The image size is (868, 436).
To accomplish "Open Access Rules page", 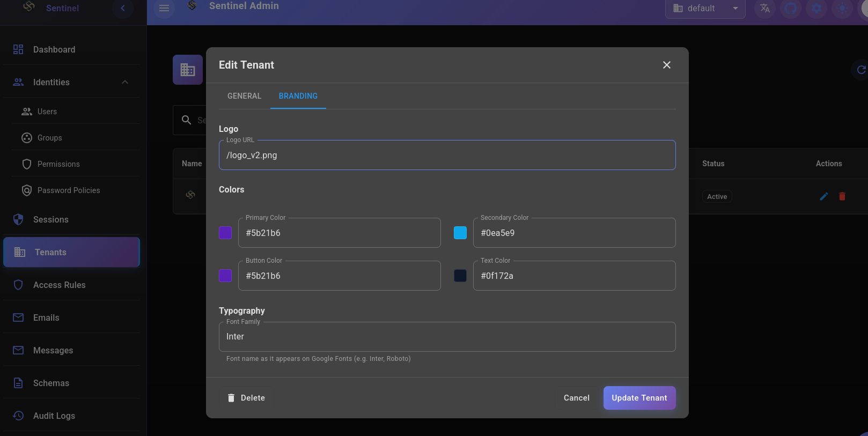I will 71,285.
